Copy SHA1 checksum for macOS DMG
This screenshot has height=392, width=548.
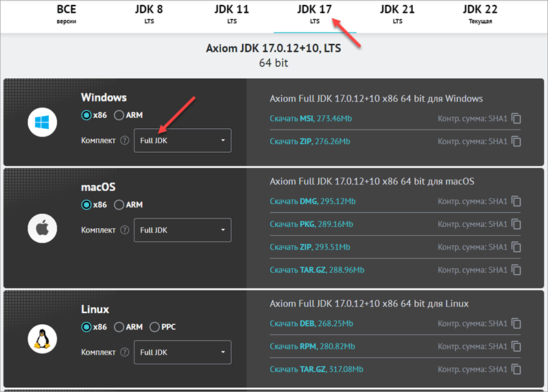coord(516,201)
